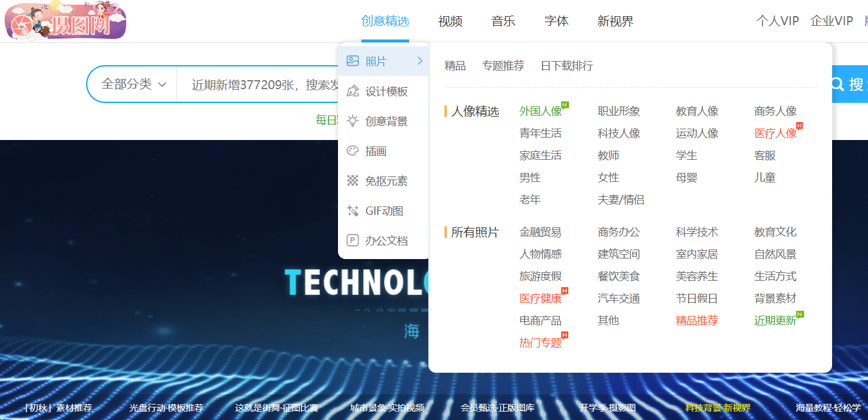Click the 设计模板 pen icon
Viewport: 868px width, 420px height.
point(353,91)
